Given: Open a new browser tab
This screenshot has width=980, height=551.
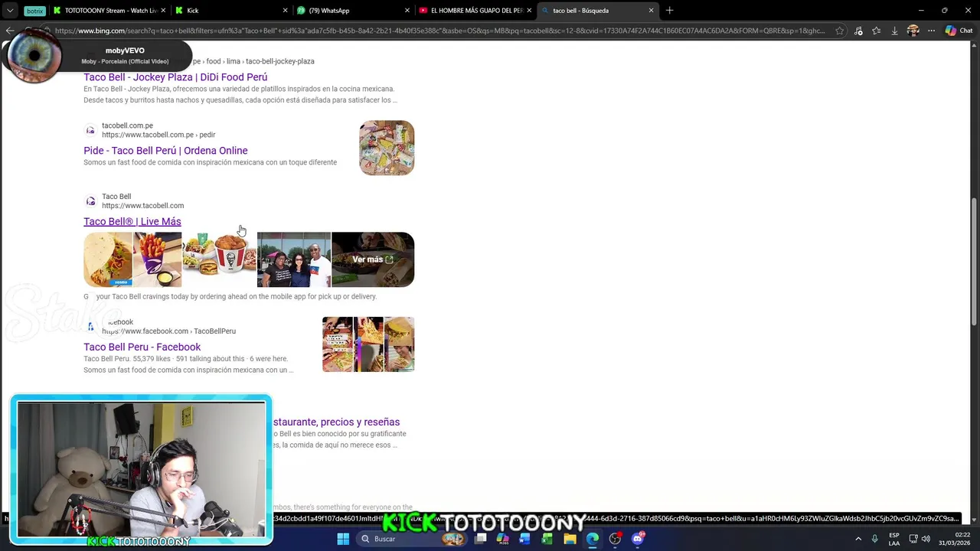Looking at the screenshot, I should pos(669,10).
